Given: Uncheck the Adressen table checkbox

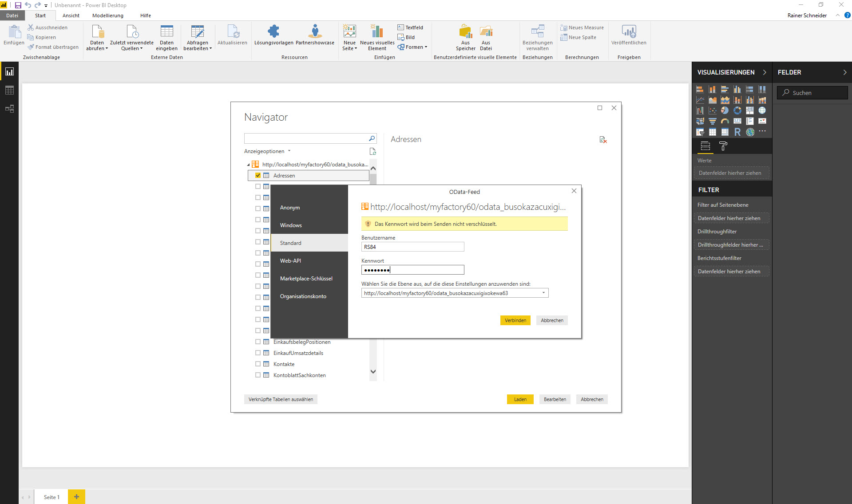Looking at the screenshot, I should 258,176.
